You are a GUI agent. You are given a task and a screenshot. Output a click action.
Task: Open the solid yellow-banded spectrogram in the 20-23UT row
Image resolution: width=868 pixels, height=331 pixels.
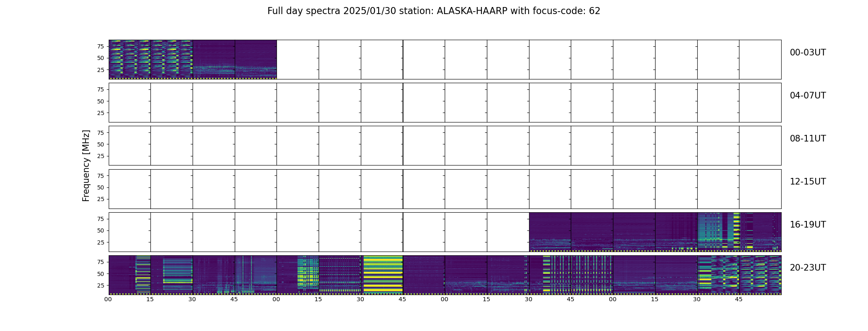(382, 275)
